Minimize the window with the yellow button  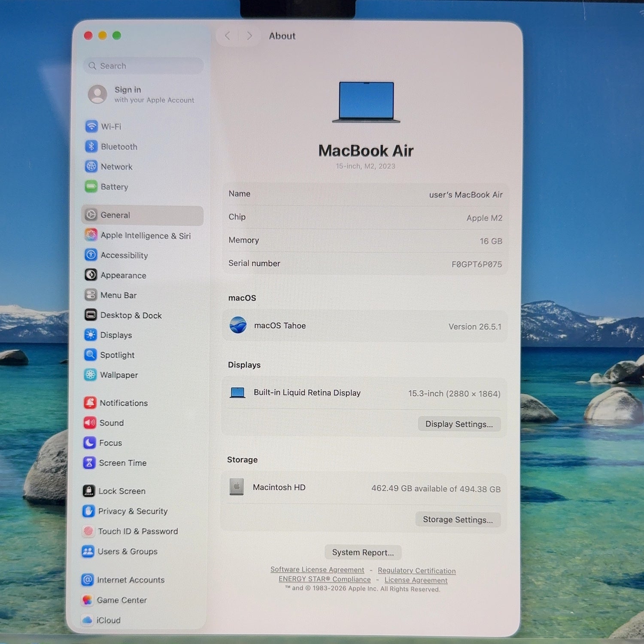[x=103, y=36]
